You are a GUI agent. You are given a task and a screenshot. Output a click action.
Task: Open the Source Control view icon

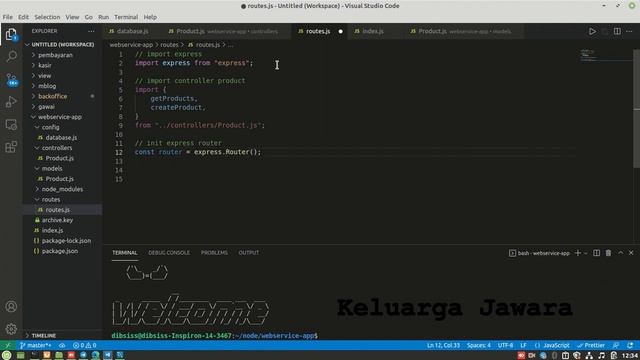click(x=11, y=80)
